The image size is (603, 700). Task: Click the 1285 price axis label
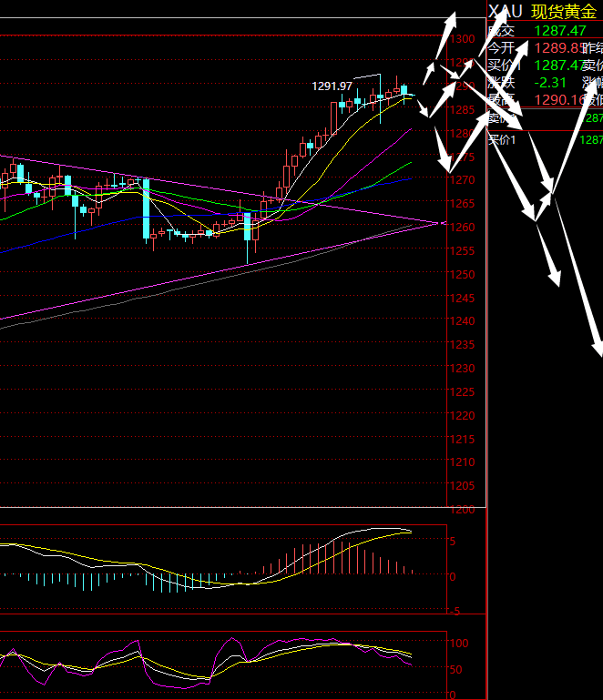(463, 109)
